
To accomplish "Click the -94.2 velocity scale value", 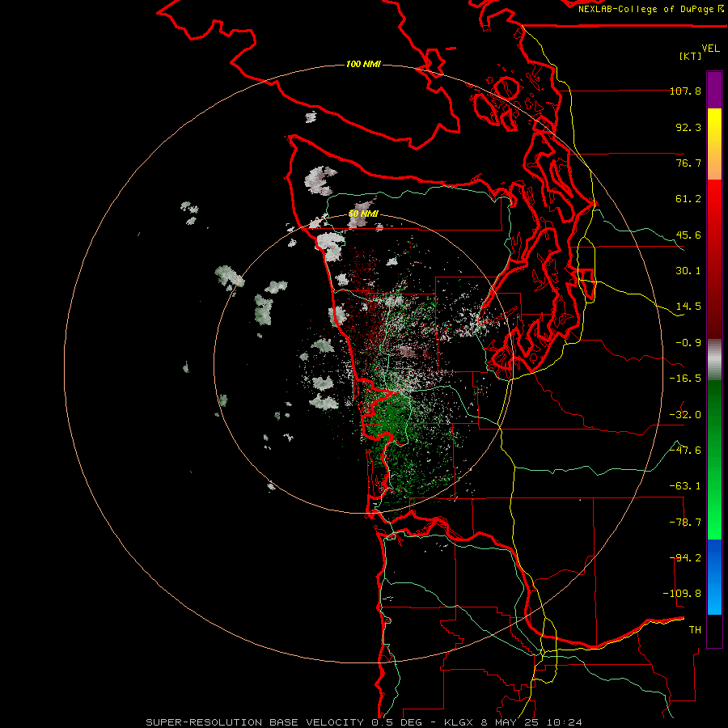I will [x=687, y=558].
